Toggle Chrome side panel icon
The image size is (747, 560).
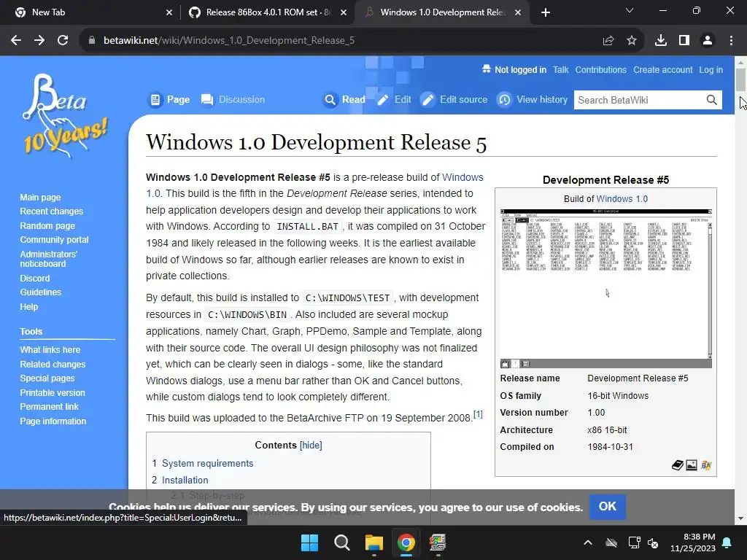684,41
